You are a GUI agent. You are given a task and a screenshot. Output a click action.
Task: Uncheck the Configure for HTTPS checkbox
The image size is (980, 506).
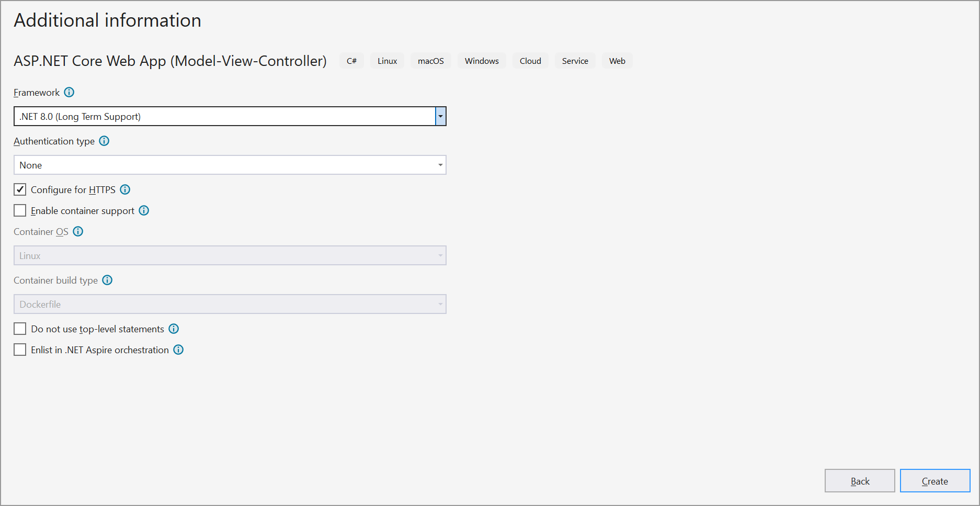tap(20, 189)
